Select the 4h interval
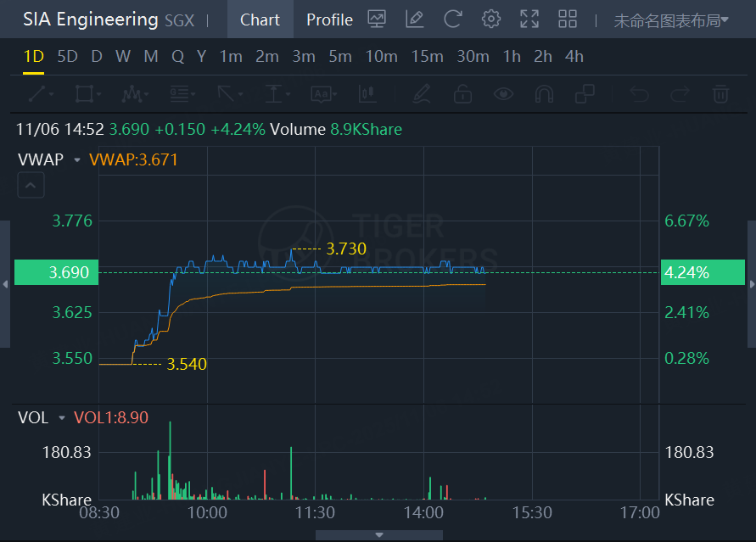 pyautogui.click(x=574, y=56)
